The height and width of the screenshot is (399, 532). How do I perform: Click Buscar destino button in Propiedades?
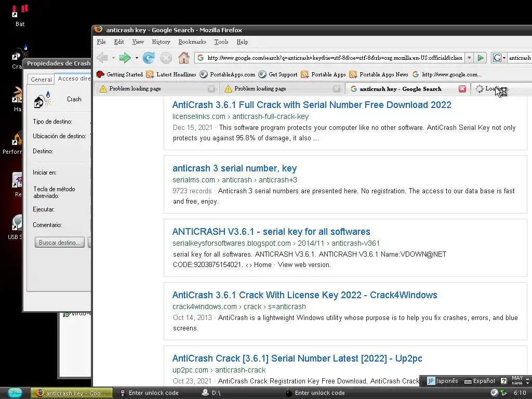tap(59, 243)
